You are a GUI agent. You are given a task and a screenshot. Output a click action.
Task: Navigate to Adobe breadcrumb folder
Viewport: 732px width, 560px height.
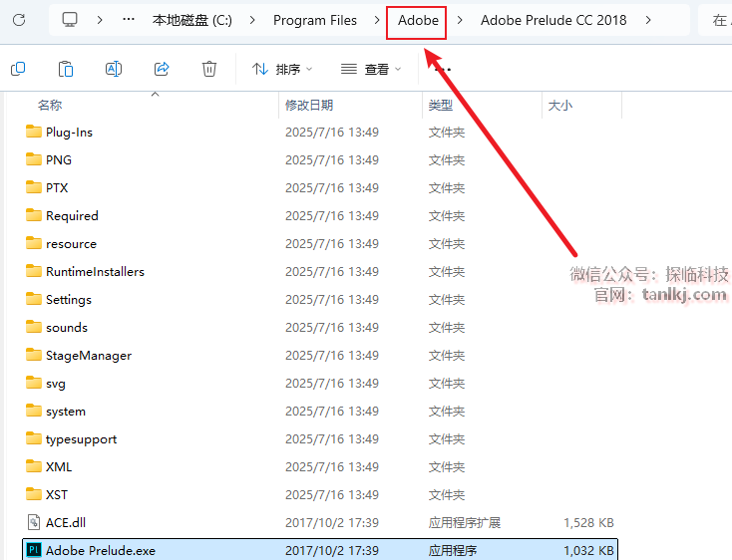coord(418,21)
